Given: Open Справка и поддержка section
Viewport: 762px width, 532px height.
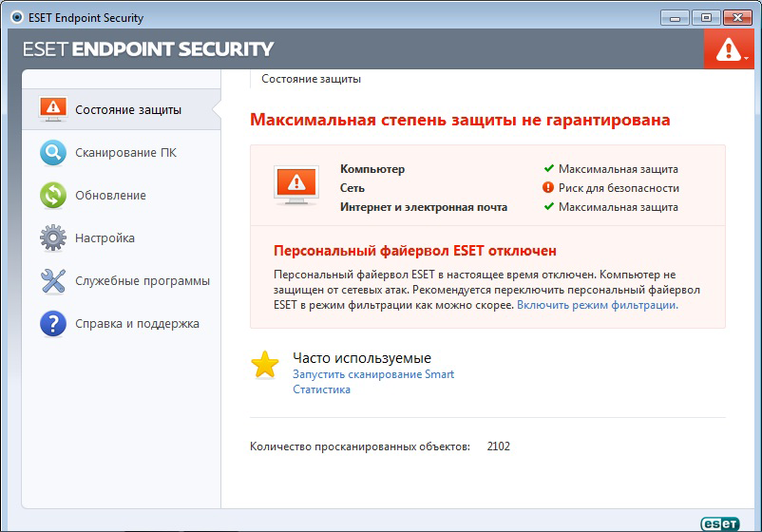Looking at the screenshot, I should pos(137,323).
